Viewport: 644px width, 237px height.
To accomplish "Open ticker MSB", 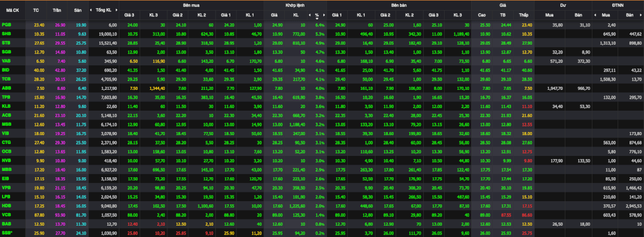I will point(6,124).
